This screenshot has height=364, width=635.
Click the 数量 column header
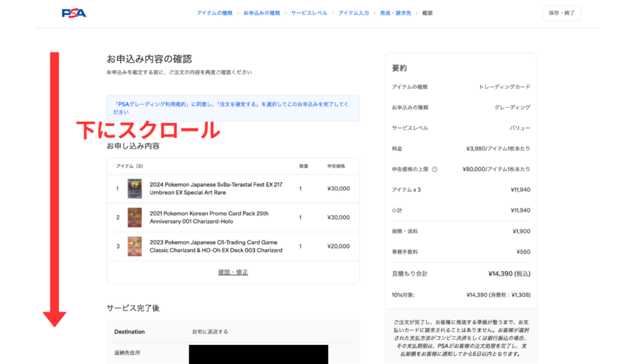[x=304, y=166]
